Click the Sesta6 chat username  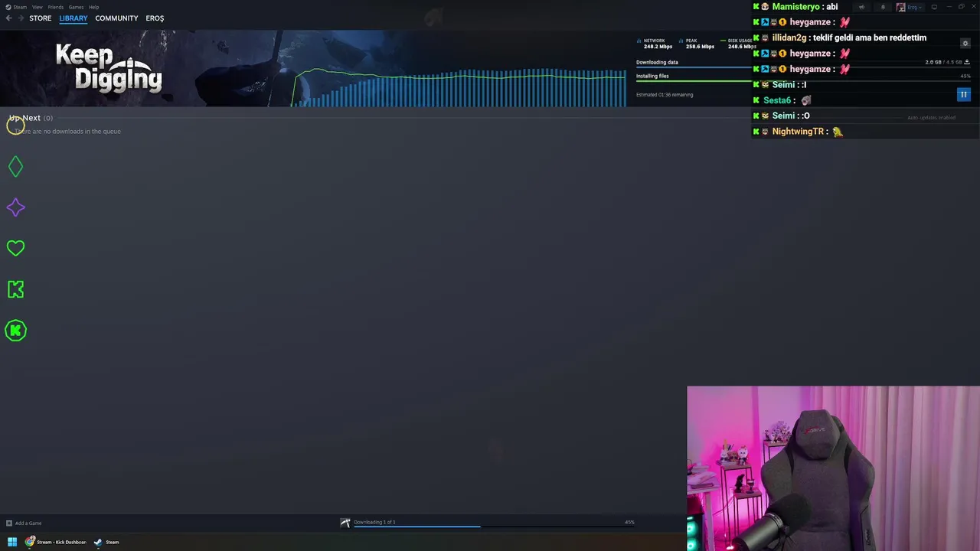(777, 100)
